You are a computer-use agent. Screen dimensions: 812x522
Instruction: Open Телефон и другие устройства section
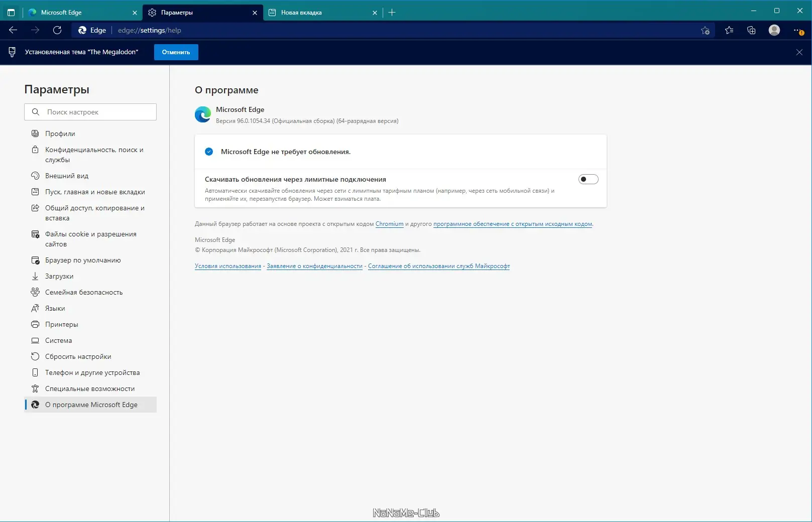pos(90,372)
